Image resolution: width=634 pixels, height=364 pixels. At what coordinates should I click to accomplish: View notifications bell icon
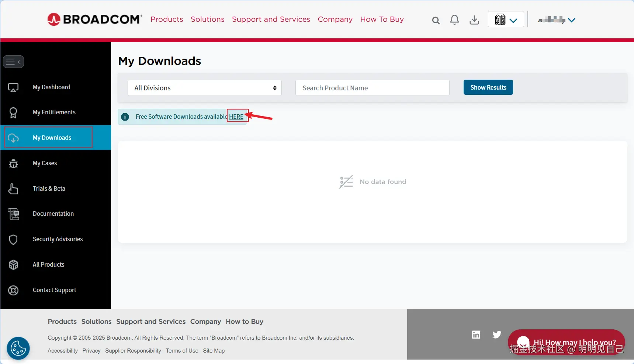tap(455, 20)
